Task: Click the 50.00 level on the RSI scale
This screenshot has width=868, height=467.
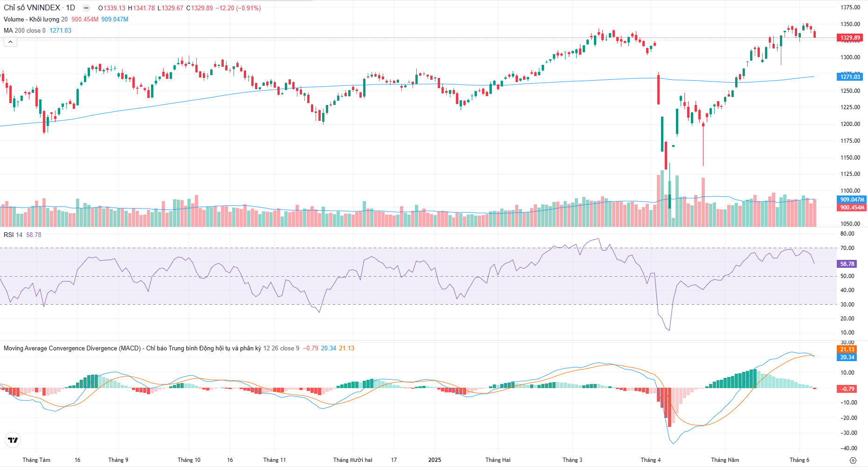Action: point(847,276)
